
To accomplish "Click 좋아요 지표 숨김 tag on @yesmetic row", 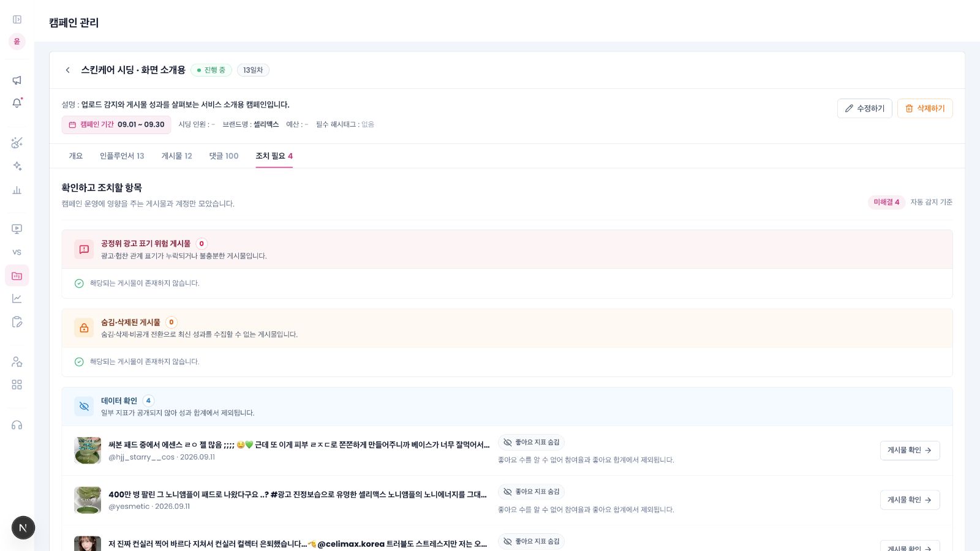I will [531, 492].
